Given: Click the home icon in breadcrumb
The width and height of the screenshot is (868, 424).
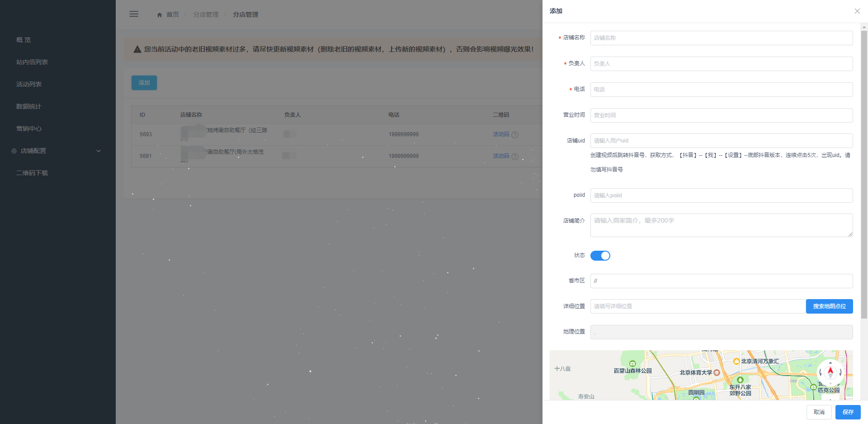Looking at the screenshot, I should coord(160,15).
